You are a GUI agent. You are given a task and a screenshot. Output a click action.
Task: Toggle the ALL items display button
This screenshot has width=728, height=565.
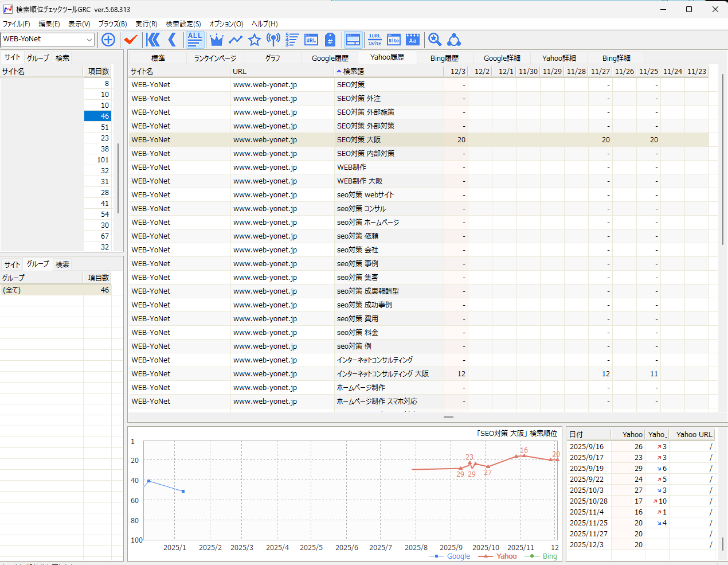[195, 40]
